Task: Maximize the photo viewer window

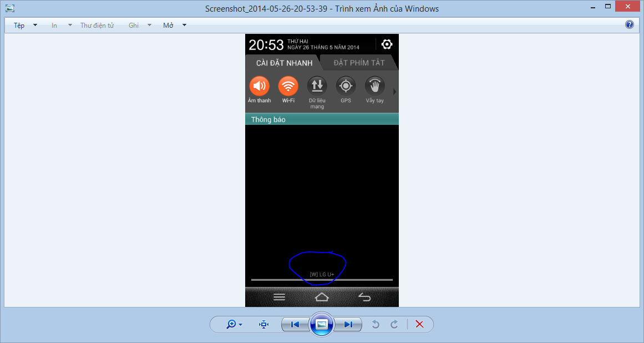Action: (x=608, y=6)
